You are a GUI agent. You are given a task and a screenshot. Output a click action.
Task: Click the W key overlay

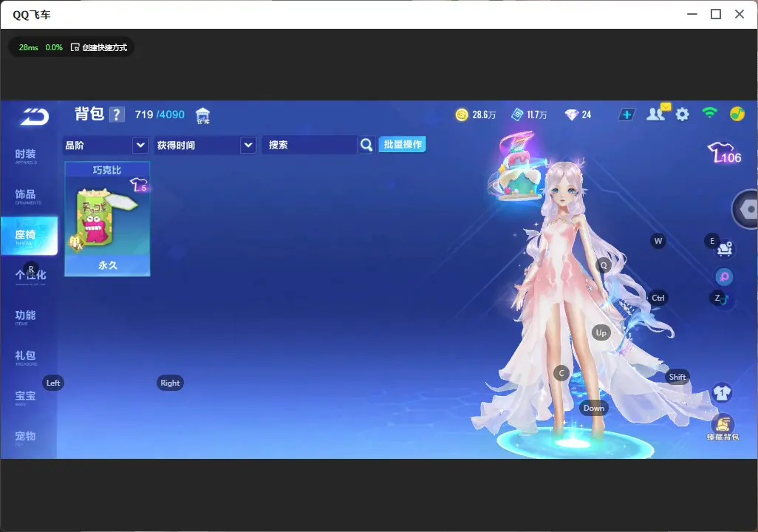pyautogui.click(x=658, y=241)
